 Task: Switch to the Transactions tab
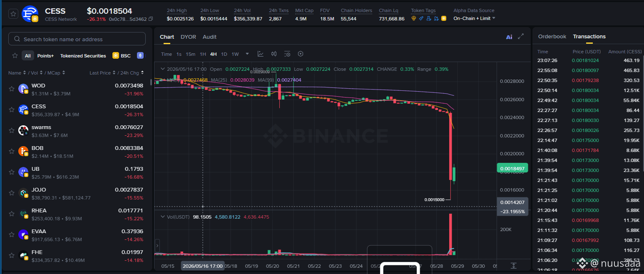pos(589,37)
